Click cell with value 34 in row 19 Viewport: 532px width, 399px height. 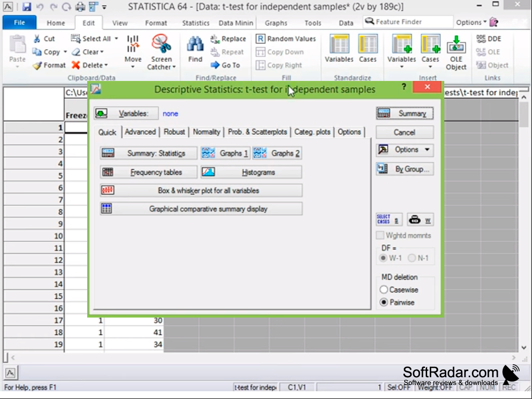(134, 345)
